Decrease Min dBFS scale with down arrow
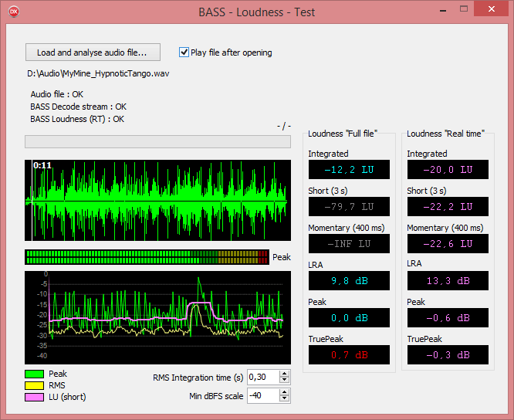Screen dimensions: 514x420 click(x=285, y=399)
